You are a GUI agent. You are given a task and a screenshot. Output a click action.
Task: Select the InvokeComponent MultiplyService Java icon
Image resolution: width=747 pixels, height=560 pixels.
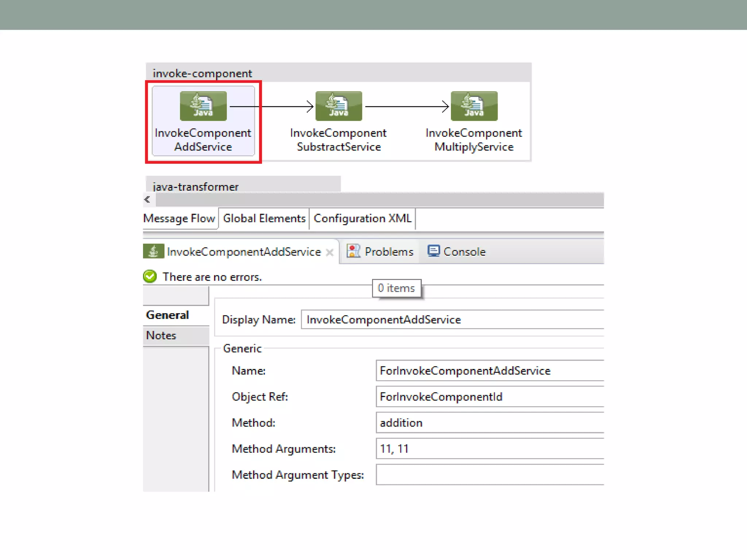pos(474,106)
